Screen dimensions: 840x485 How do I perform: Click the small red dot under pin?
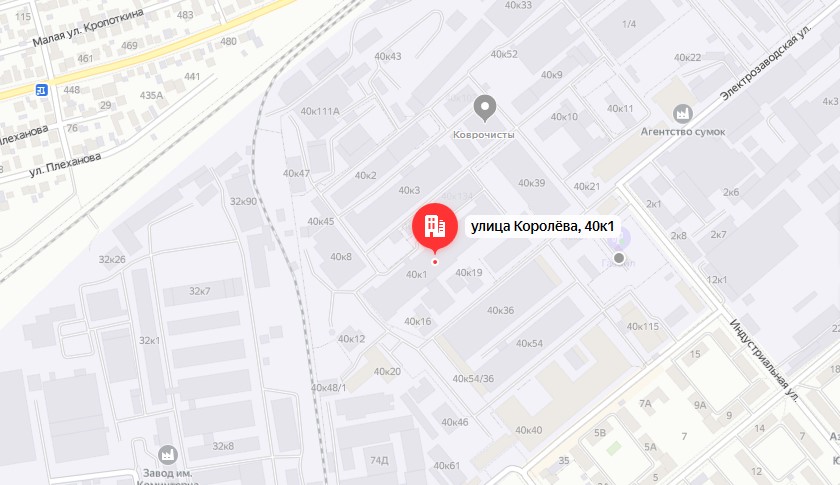pyautogui.click(x=435, y=262)
